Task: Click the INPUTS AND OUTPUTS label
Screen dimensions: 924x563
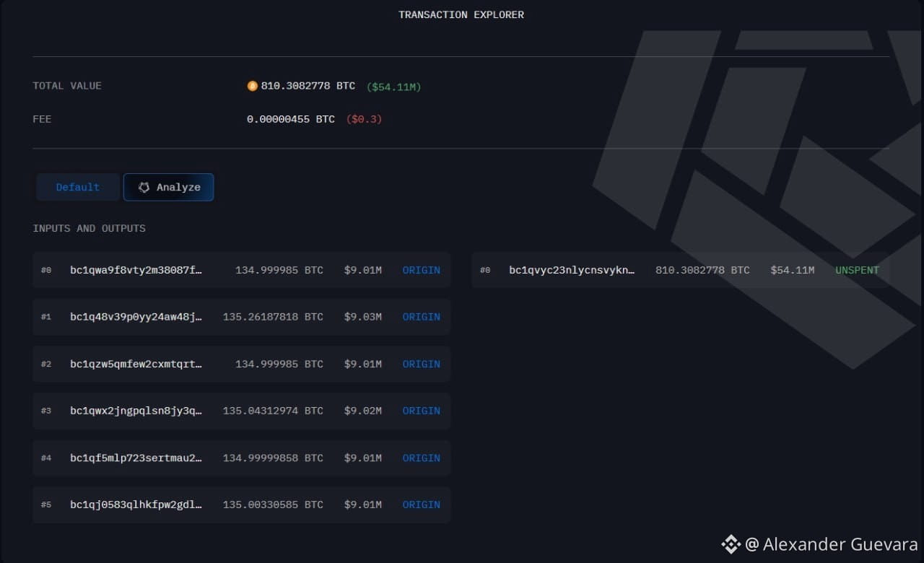Action: click(x=89, y=228)
